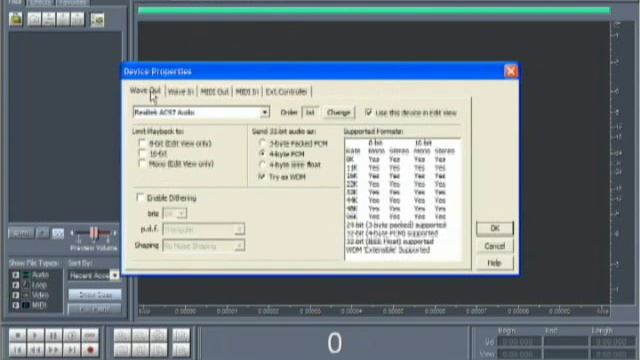
Task: Uncheck Try as WDM
Action: click(x=262, y=176)
